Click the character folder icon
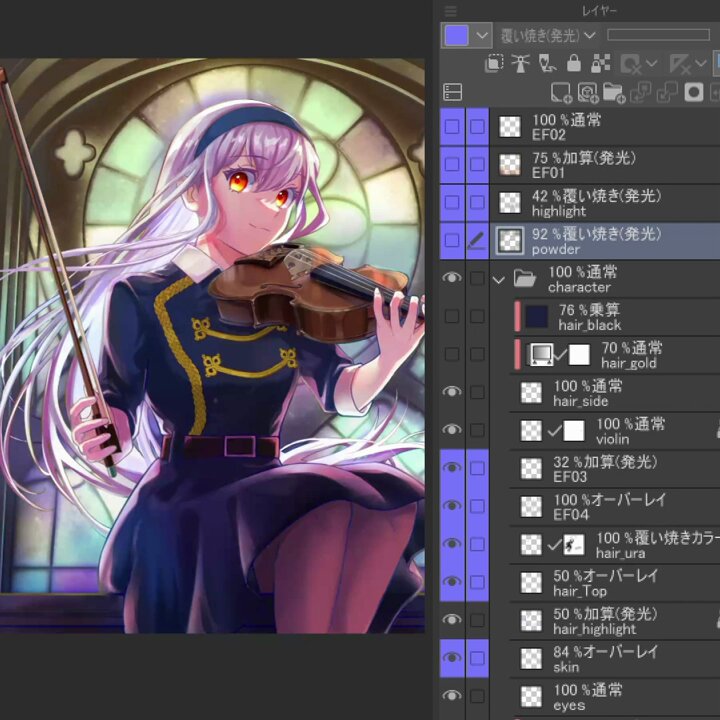 [x=524, y=278]
